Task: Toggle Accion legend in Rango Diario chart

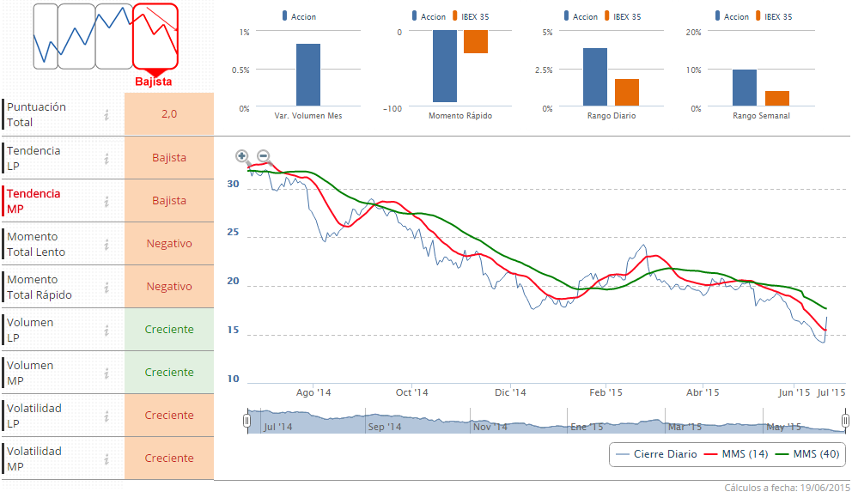Action: coord(581,16)
